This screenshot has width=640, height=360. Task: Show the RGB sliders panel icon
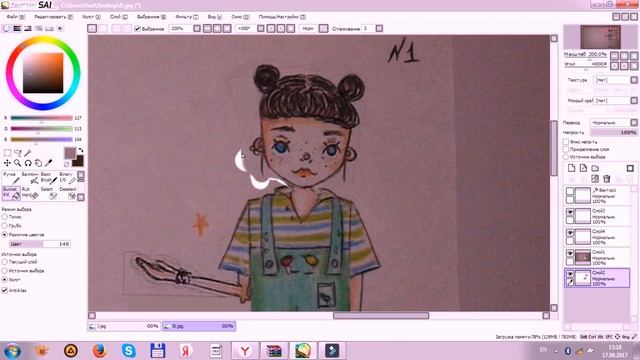[17, 29]
